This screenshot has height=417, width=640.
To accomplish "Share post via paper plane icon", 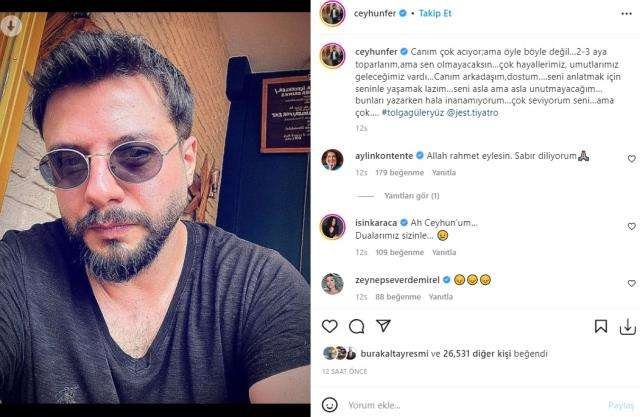I will [382, 326].
